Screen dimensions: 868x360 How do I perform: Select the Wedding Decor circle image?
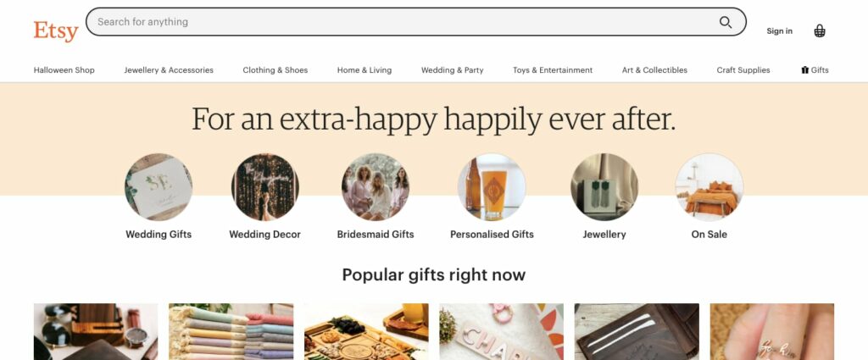click(x=265, y=187)
